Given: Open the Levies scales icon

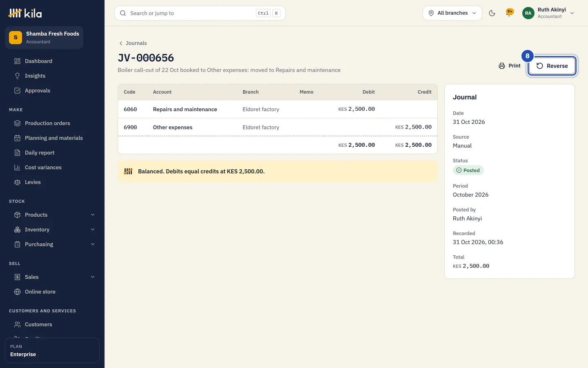Looking at the screenshot, I should point(17,182).
